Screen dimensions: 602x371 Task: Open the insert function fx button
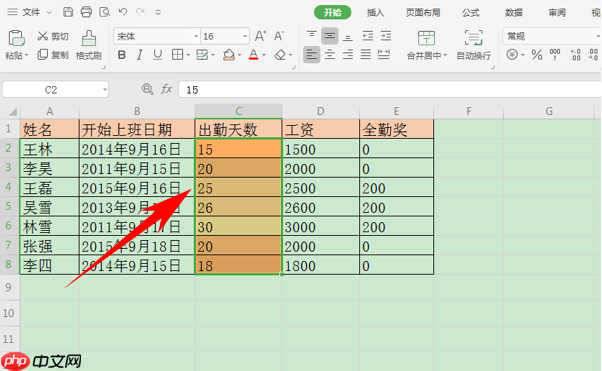167,89
